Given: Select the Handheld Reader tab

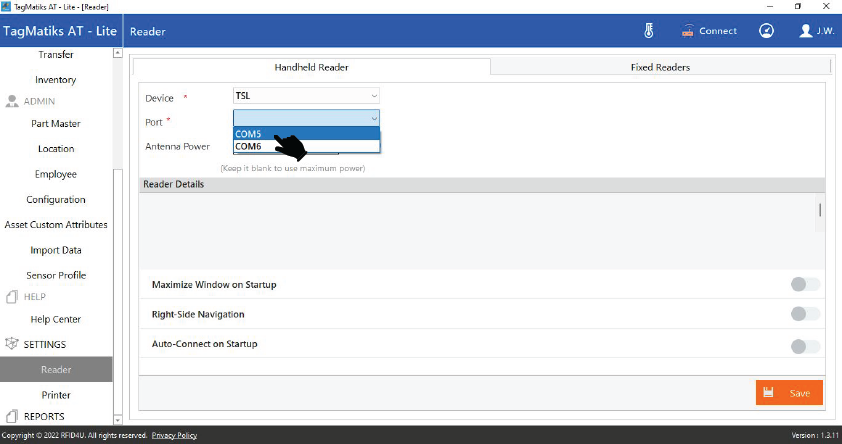Looking at the screenshot, I should pyautogui.click(x=311, y=67).
